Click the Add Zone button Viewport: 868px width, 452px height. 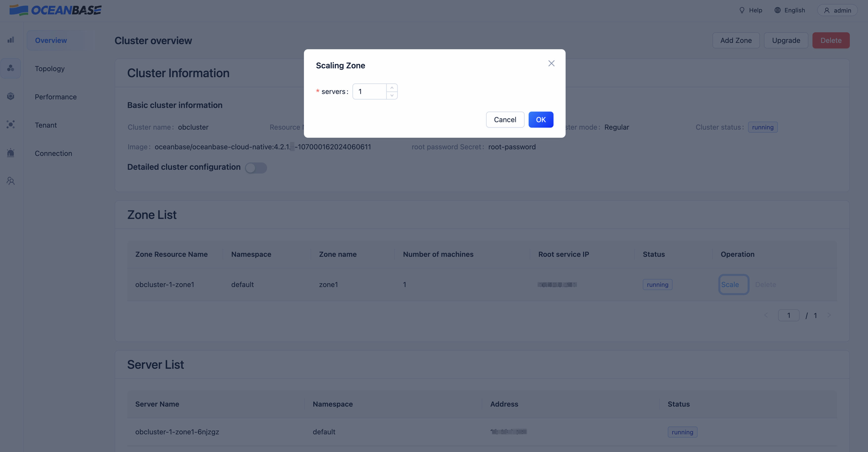coord(736,40)
